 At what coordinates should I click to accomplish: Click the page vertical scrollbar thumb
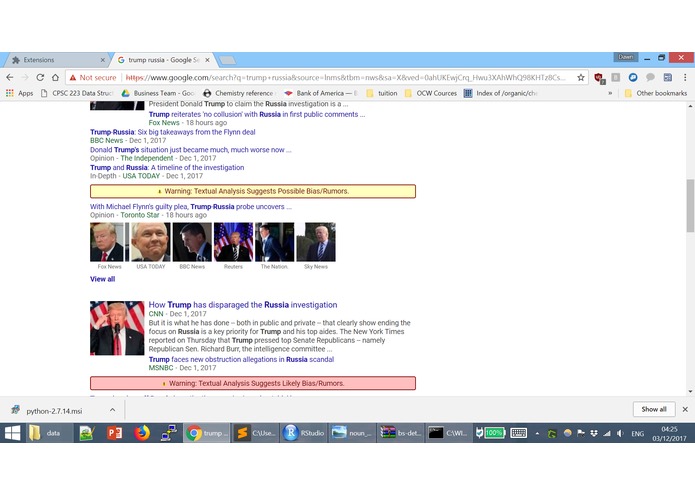tap(690, 206)
